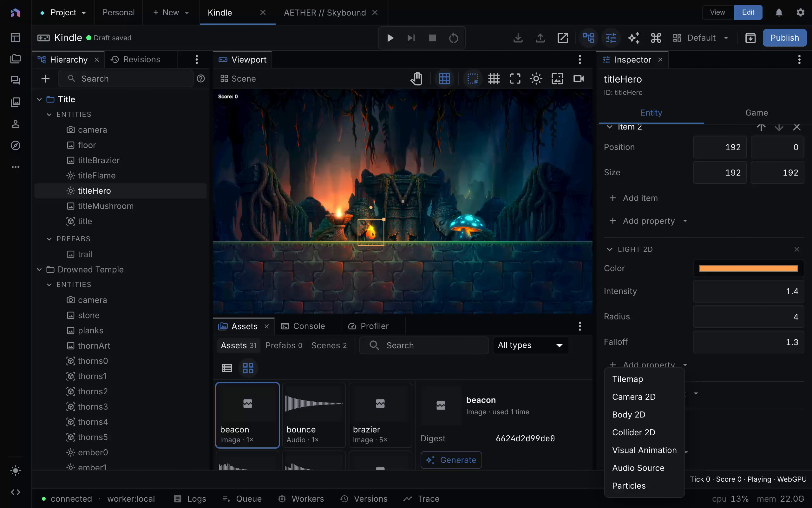Collapse the PREFABS section

(x=49, y=239)
